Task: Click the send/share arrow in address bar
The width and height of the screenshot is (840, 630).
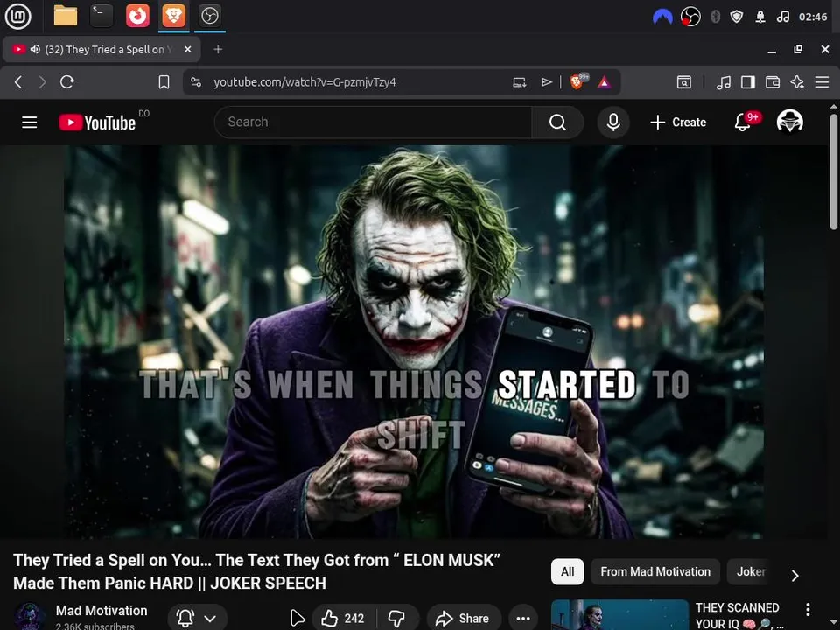Action: pos(546,82)
